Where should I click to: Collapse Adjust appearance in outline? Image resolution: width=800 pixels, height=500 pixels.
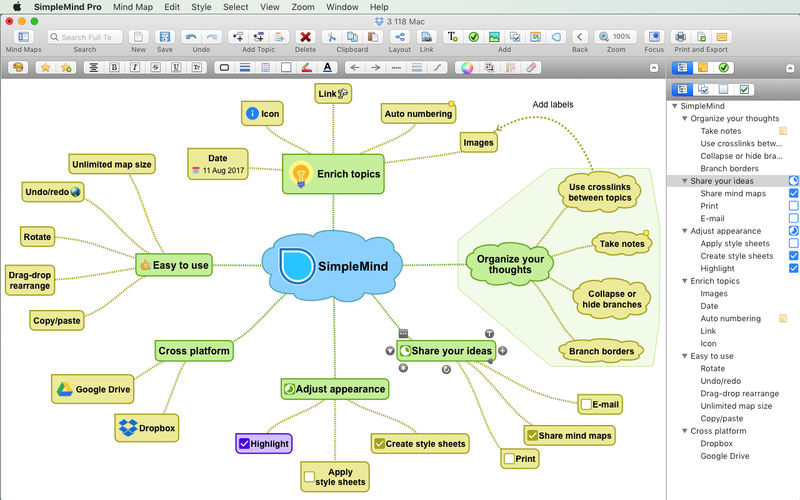(685, 231)
